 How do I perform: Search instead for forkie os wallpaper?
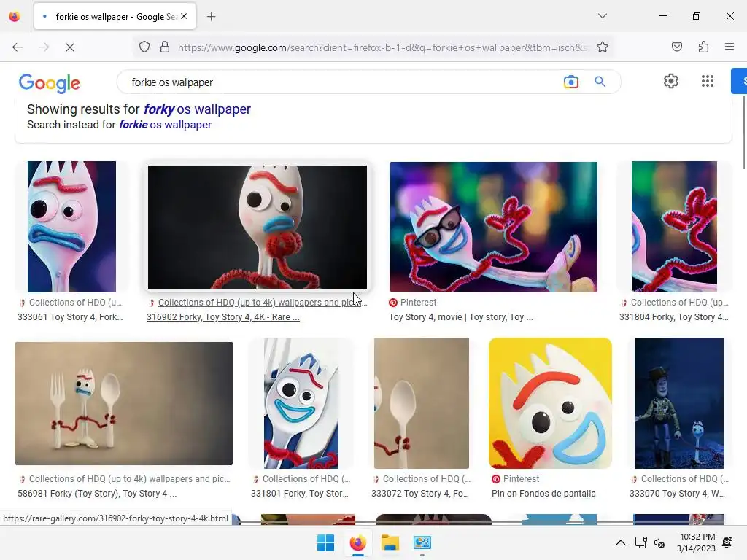(165, 125)
